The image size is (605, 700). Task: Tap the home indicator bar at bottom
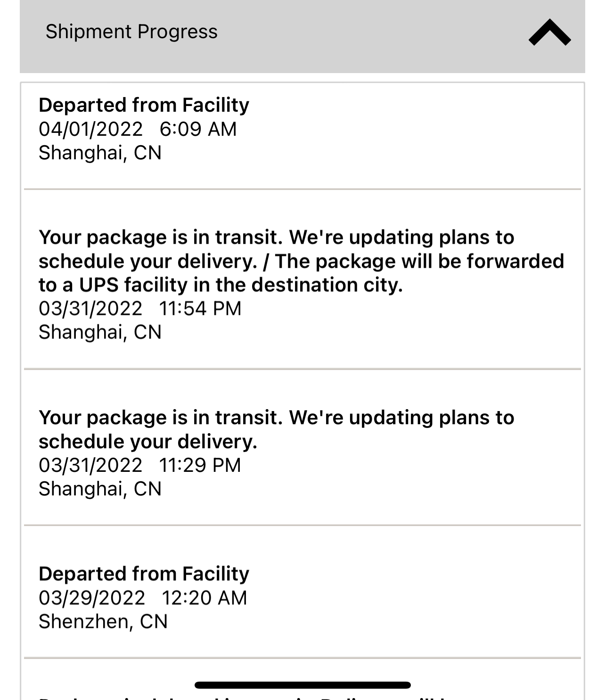[x=302, y=685]
